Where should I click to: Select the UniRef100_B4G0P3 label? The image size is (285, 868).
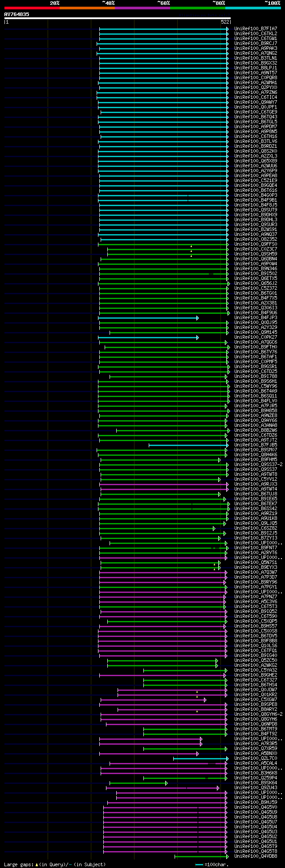(256, 195)
